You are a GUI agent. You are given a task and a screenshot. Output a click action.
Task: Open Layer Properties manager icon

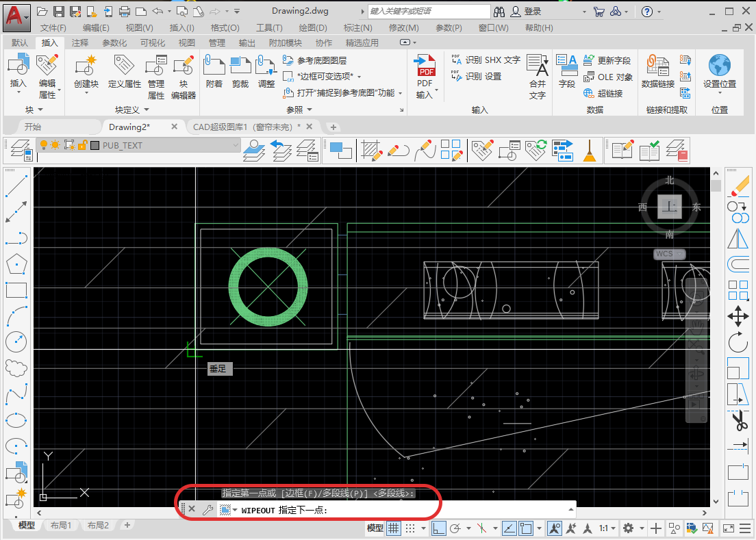point(21,150)
